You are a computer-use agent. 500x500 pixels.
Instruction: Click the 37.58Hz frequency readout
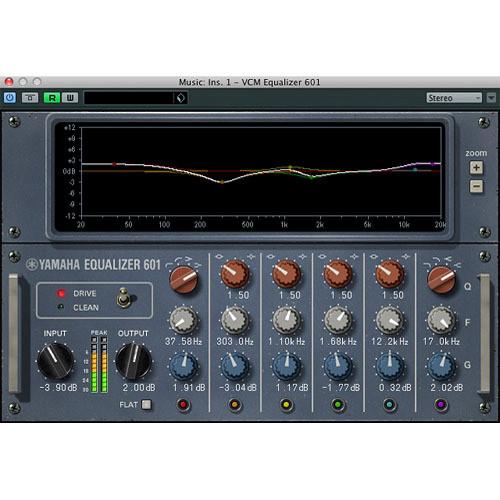184,342
